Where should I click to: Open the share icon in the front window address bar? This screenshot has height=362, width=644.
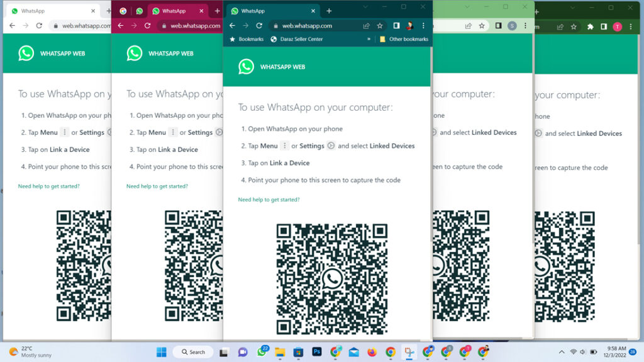pyautogui.click(x=367, y=26)
